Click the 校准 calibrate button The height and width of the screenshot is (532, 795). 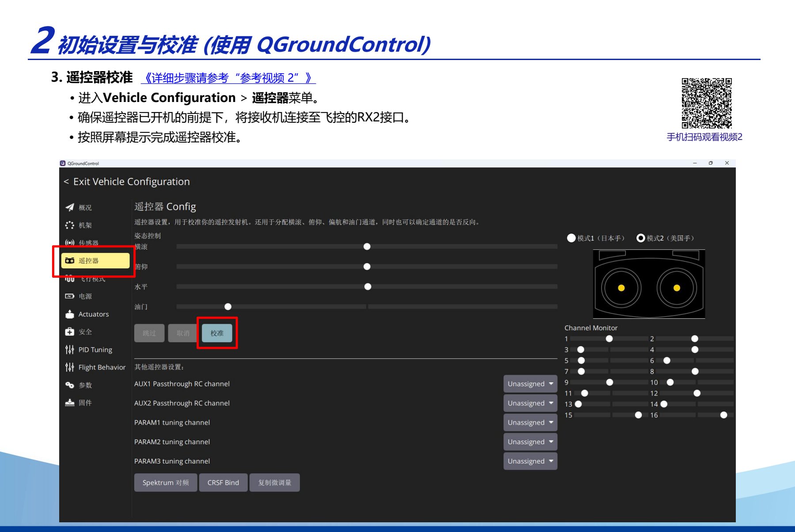point(217,333)
